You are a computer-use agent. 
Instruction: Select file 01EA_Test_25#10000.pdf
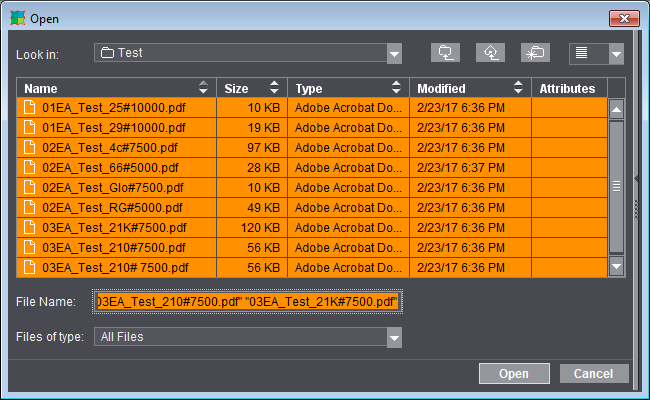112,107
